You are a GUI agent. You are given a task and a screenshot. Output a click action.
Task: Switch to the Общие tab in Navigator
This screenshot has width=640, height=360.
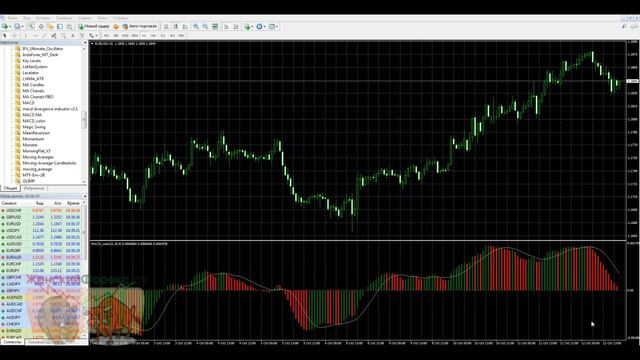click(x=10, y=188)
